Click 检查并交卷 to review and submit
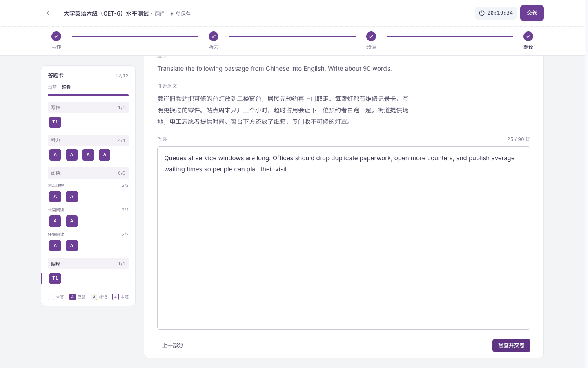Screen dimensions: 588x368 tap(511, 346)
